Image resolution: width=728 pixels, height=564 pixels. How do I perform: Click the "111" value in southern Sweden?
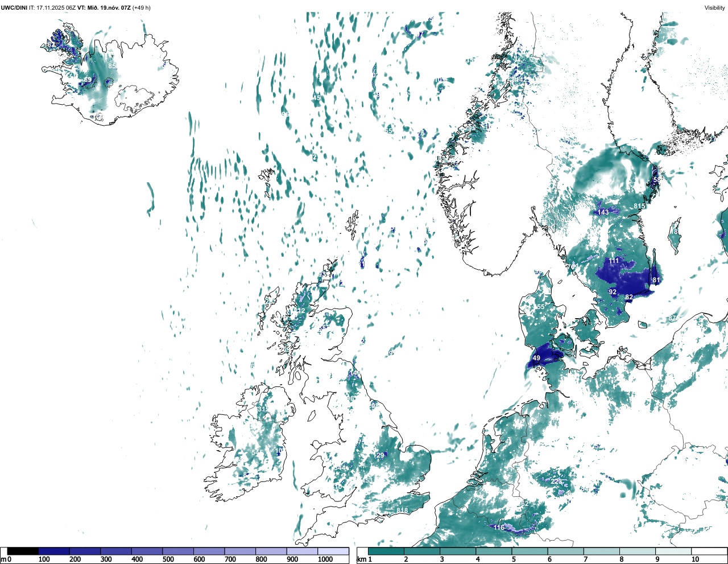pos(614,261)
